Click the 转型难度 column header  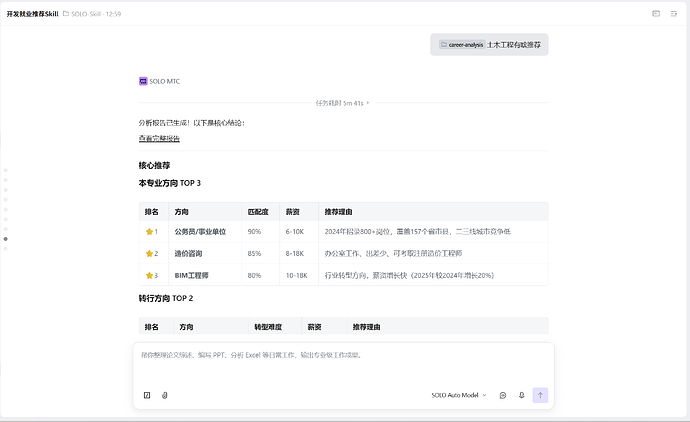[268, 327]
